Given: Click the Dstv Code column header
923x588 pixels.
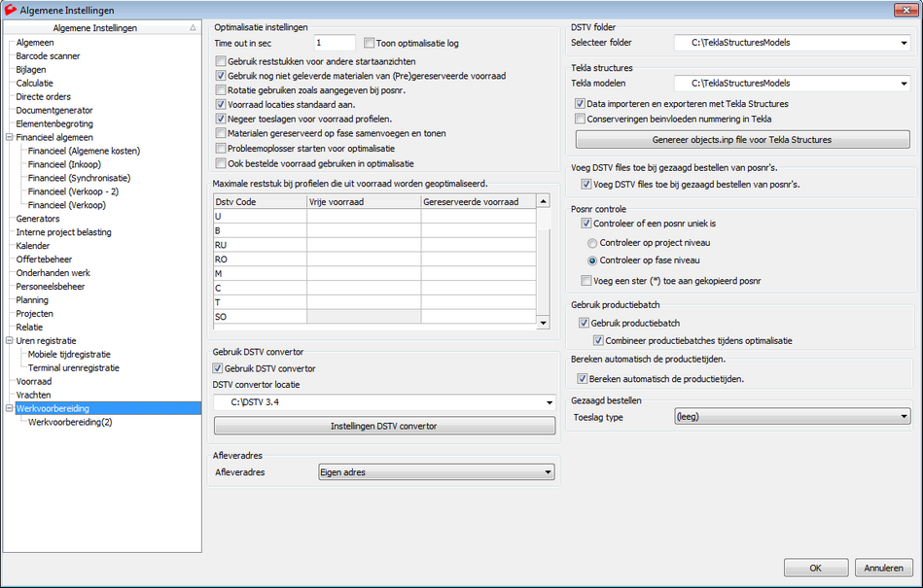Looking at the screenshot, I should (x=260, y=202).
